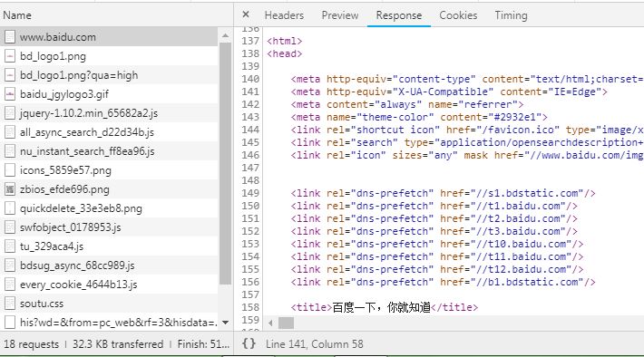Screen dimensions: 644x357
Task: Click the image icon next to bd_logo1.png
Action: click(10, 56)
